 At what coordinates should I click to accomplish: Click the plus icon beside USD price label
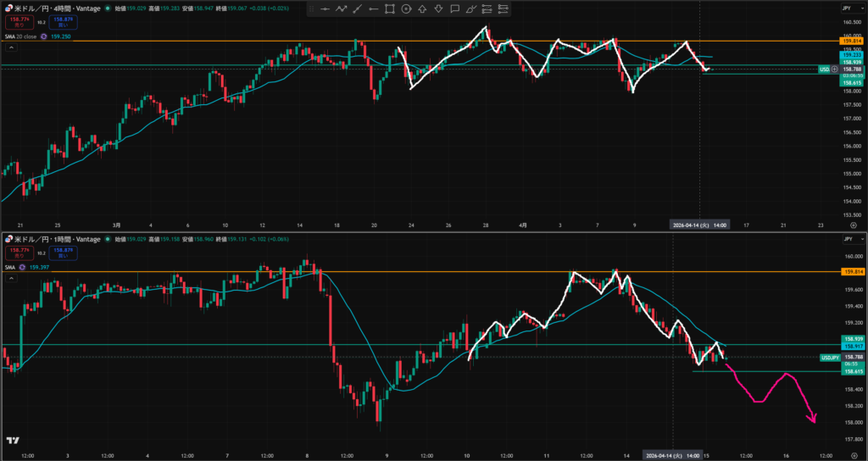(834, 69)
